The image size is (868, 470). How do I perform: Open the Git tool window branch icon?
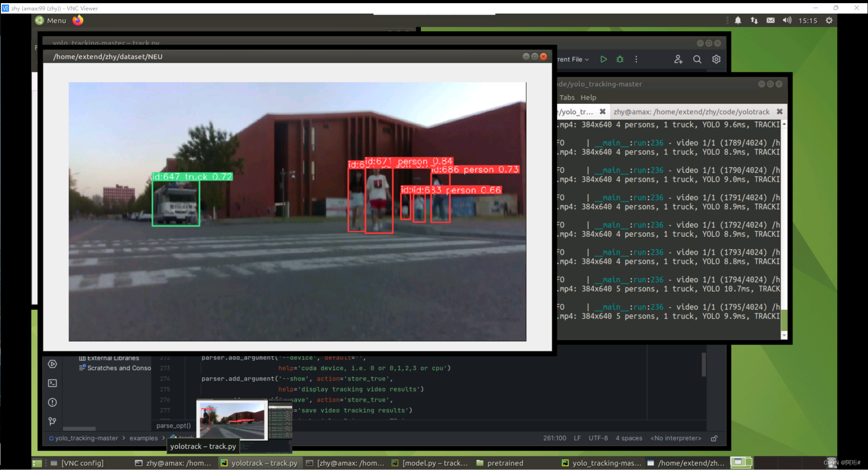point(52,421)
